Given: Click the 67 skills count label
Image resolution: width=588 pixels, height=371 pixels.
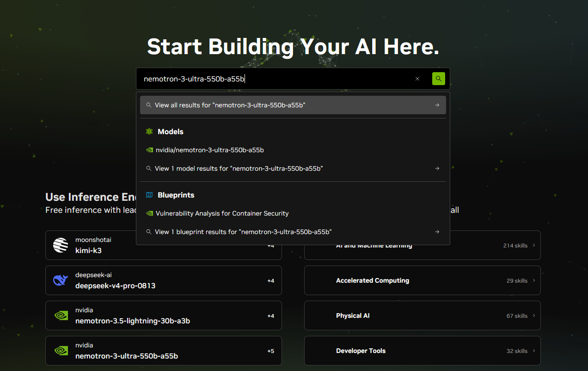Looking at the screenshot, I should click(x=517, y=316).
